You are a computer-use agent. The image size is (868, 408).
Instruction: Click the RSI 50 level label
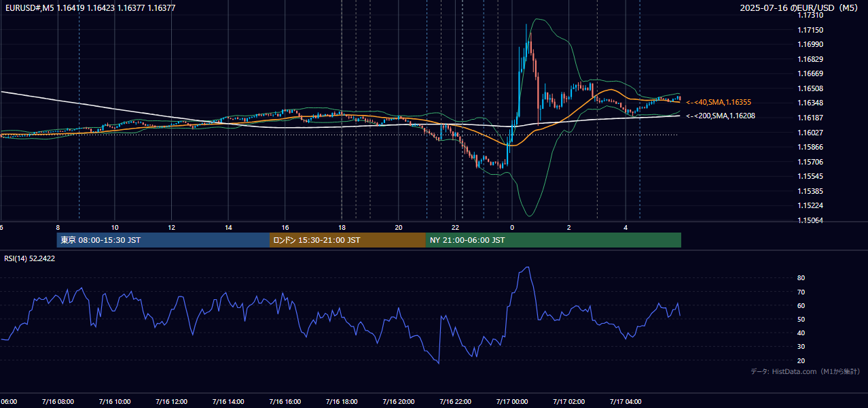point(801,319)
